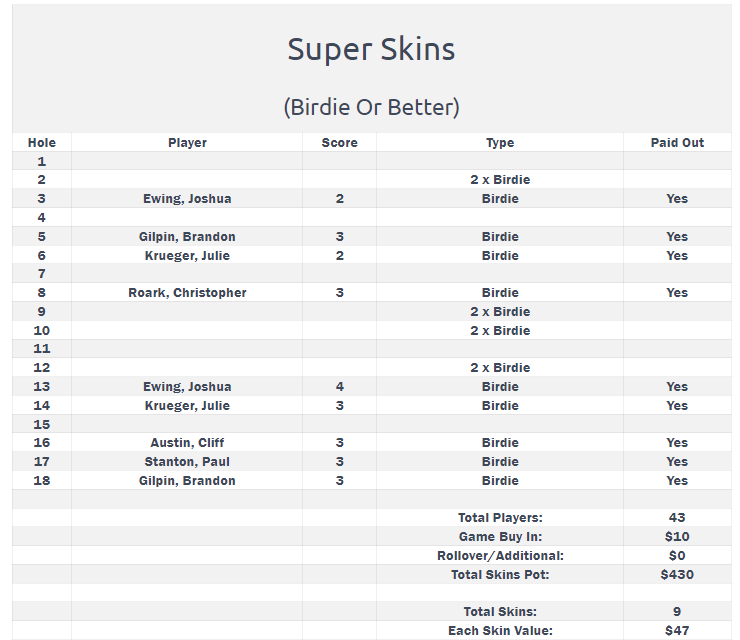The width and height of the screenshot is (740, 640).
Task: Click the Total Skins Pot amount $430
Action: [677, 575]
